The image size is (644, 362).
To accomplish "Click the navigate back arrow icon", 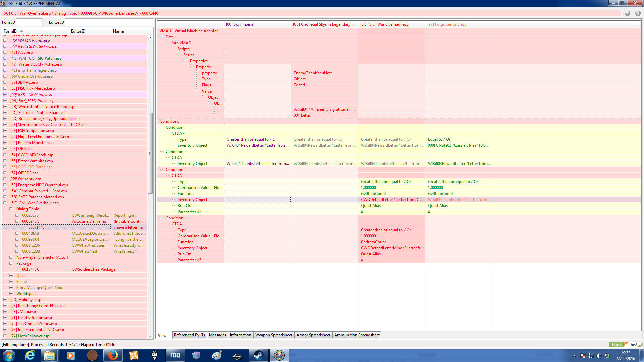I will pyautogui.click(x=627, y=13).
